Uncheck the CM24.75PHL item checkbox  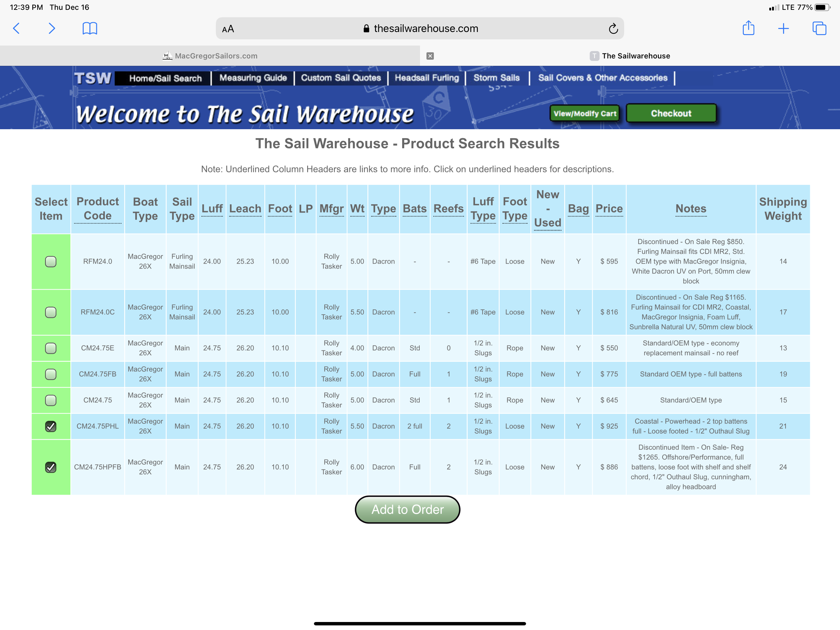tap(50, 426)
